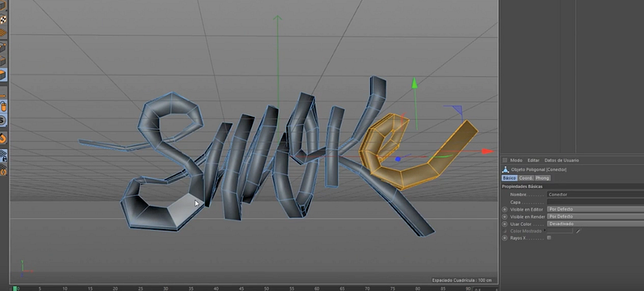644x291 pixels.
Task: Open the Visible en Render dropdown
Action: pyautogui.click(x=595, y=216)
